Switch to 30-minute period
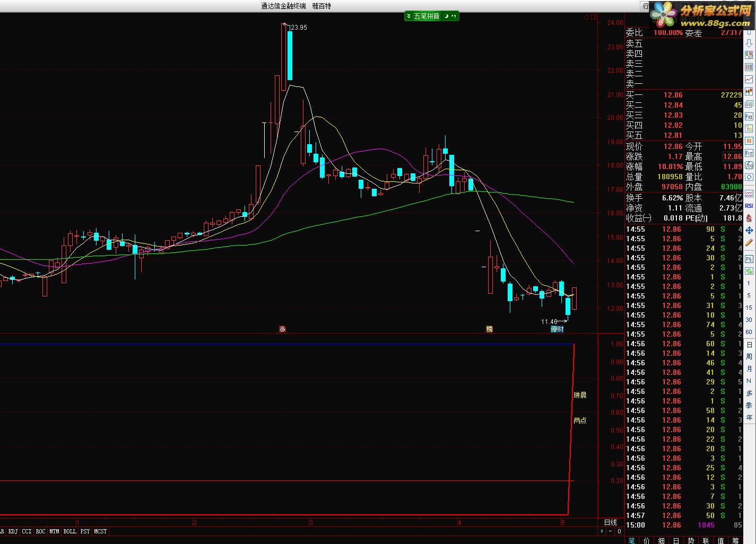This screenshot has width=756, height=544. click(x=749, y=320)
